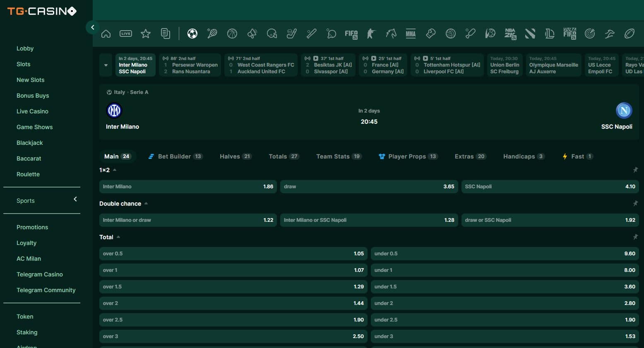Viewport: 644px width, 348px height.
Task: Select the League of Legends icon
Action: (x=550, y=34)
